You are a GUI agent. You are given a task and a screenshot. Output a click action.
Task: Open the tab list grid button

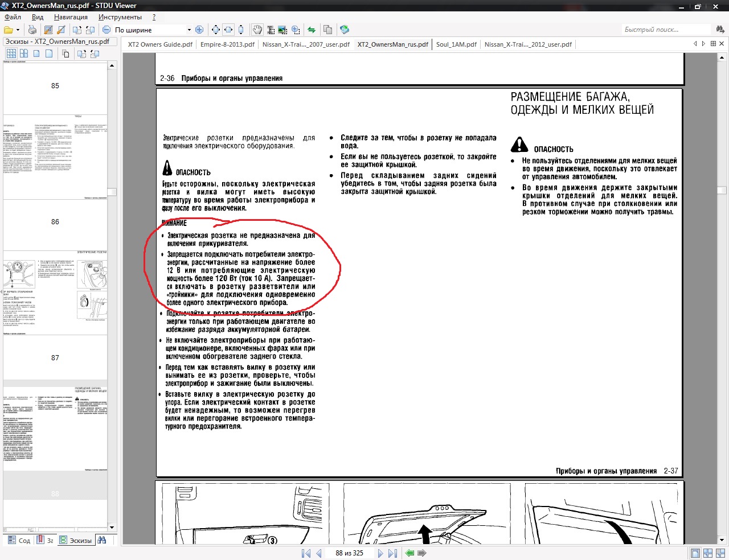tap(713, 44)
